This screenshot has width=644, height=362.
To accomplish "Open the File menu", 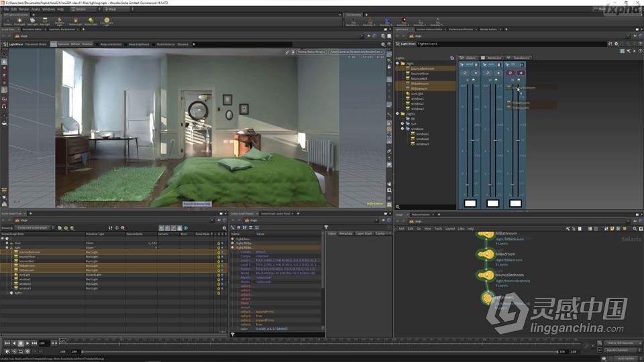I will (x=6, y=9).
